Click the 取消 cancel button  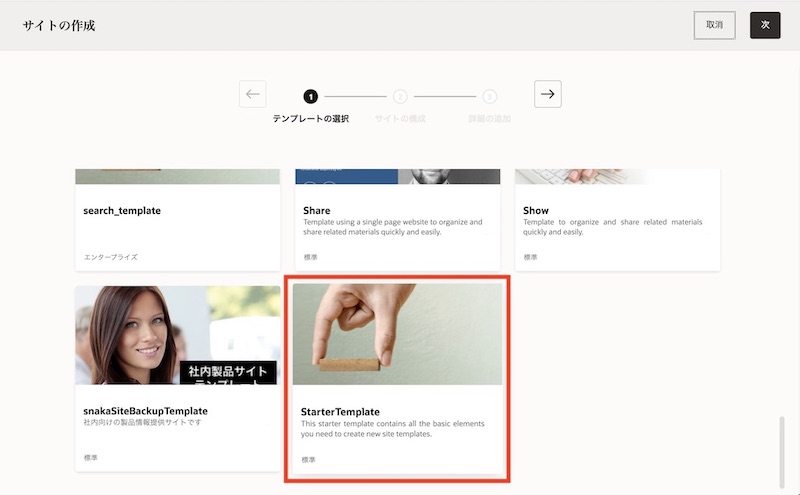tap(714, 25)
